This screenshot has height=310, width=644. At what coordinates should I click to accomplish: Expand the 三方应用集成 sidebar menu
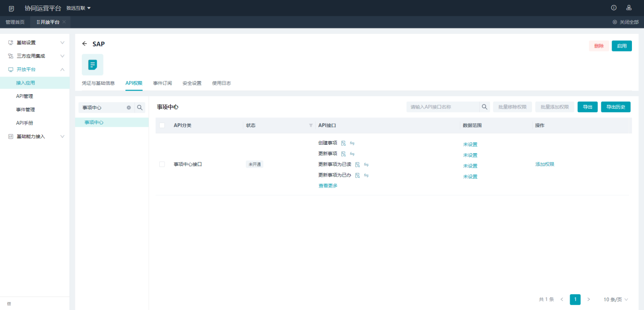[x=35, y=56]
